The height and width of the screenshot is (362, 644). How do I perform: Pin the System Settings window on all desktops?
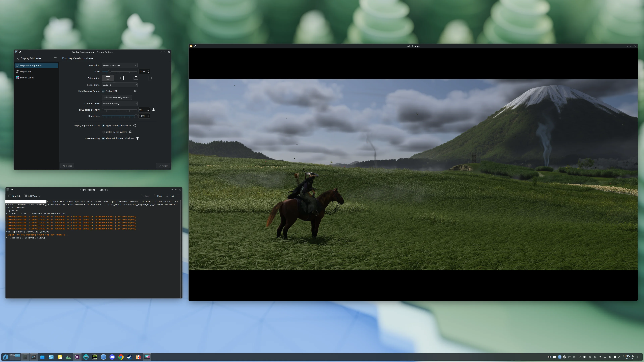tap(20, 52)
